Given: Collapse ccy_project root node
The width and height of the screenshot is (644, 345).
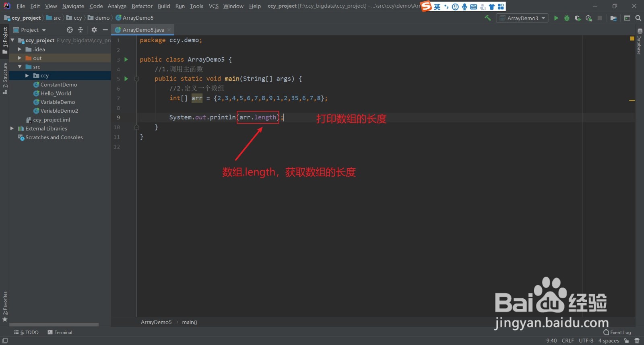Looking at the screenshot, I should 12,40.
